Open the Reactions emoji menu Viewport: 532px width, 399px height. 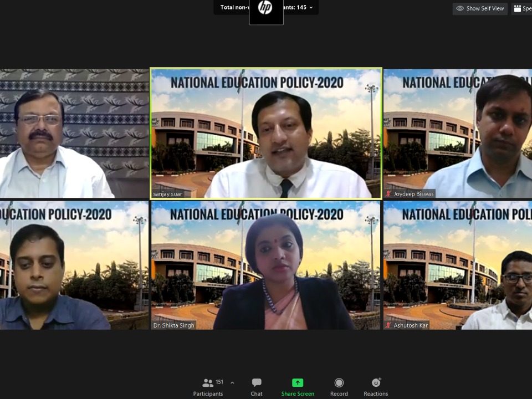click(x=376, y=386)
